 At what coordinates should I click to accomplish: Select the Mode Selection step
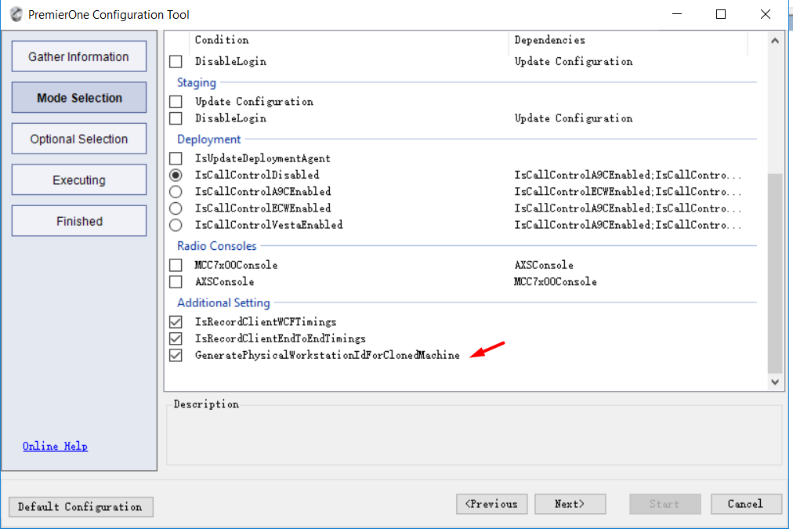pyautogui.click(x=79, y=98)
